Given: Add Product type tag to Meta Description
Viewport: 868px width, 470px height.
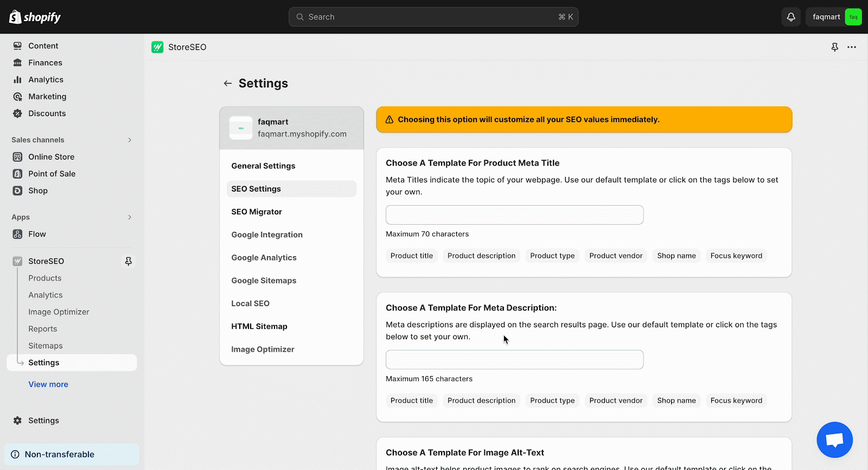Looking at the screenshot, I should coord(552,401).
